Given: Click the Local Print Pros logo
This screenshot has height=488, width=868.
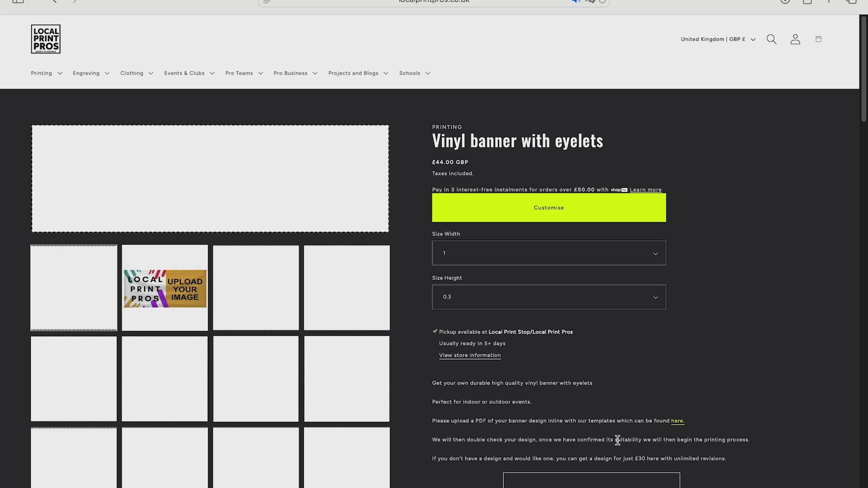Looking at the screenshot, I should coord(46,39).
